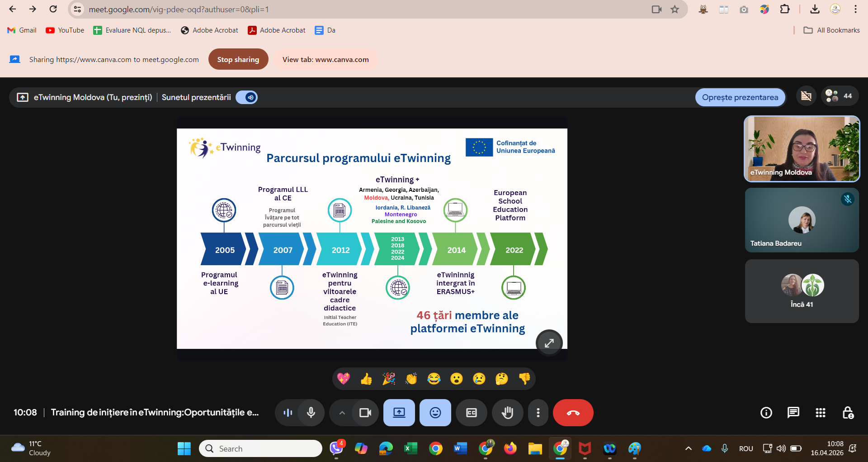
Task: Click the Stop sharing button
Action: coord(238,59)
